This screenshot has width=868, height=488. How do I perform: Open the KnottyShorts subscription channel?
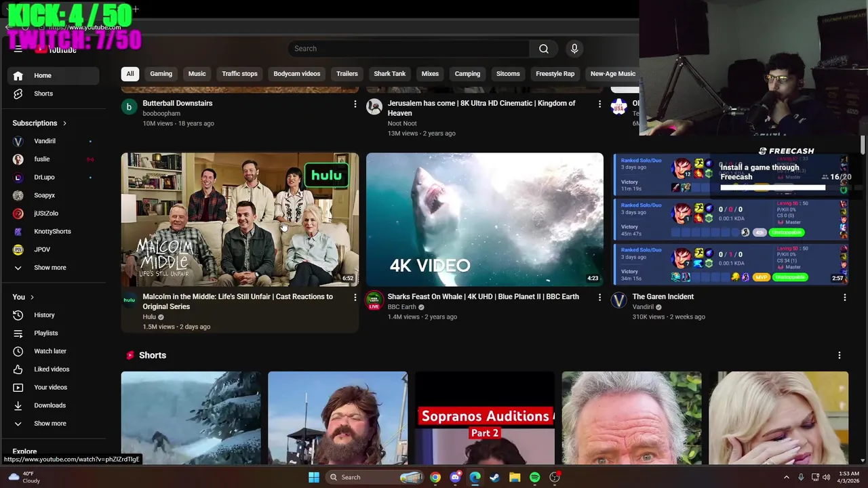pyautogui.click(x=53, y=231)
